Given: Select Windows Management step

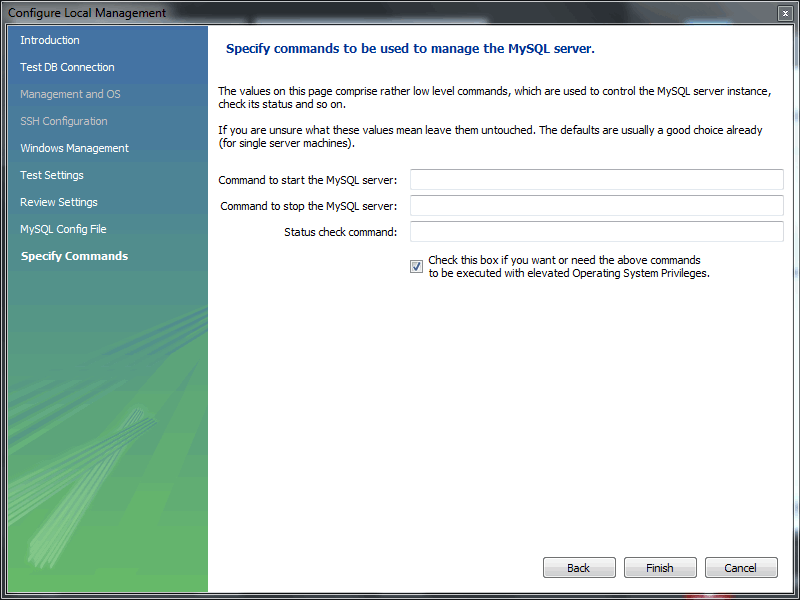Looking at the screenshot, I should click(74, 148).
